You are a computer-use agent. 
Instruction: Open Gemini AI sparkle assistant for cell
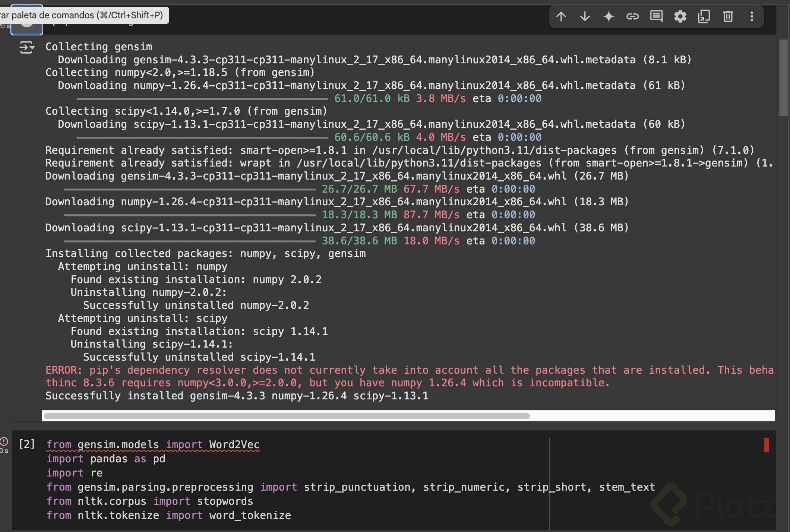609,16
